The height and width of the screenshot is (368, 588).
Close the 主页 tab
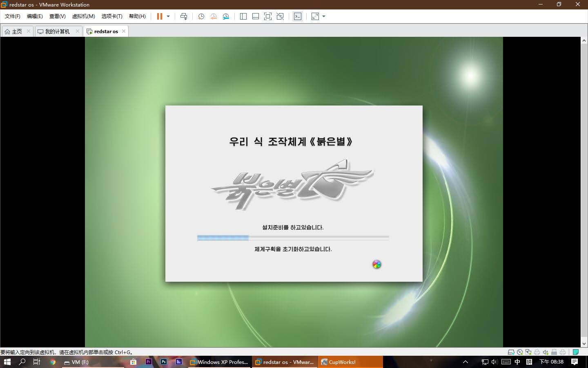pyautogui.click(x=29, y=31)
